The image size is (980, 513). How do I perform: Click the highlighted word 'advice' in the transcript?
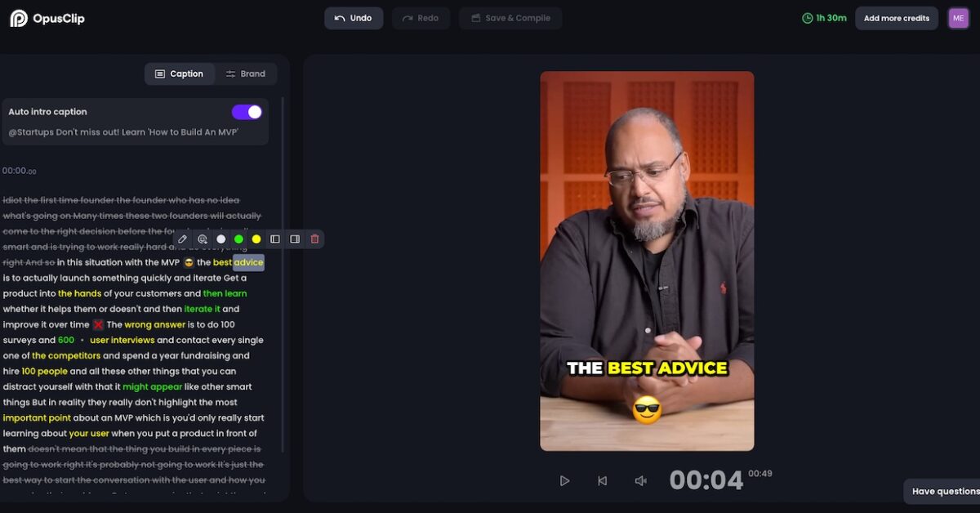click(x=248, y=262)
